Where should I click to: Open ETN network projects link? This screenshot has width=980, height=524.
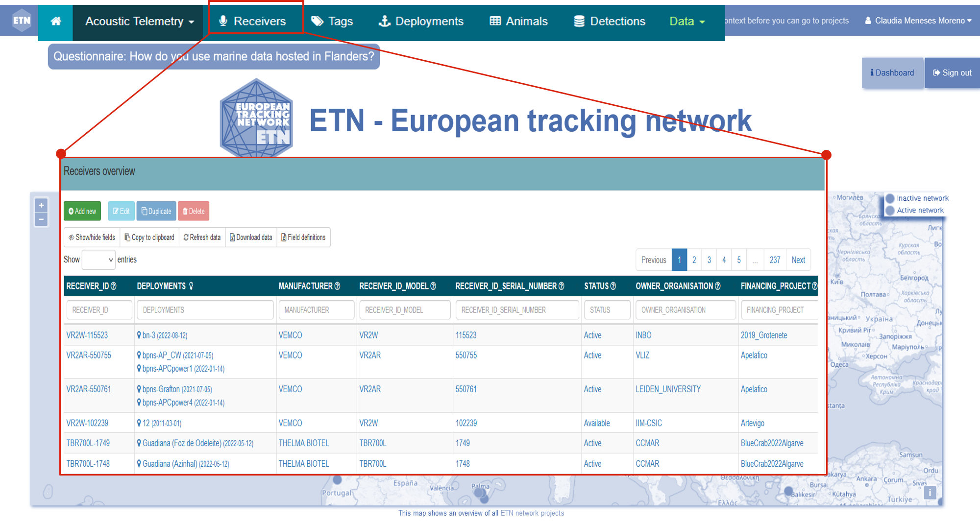click(532, 513)
